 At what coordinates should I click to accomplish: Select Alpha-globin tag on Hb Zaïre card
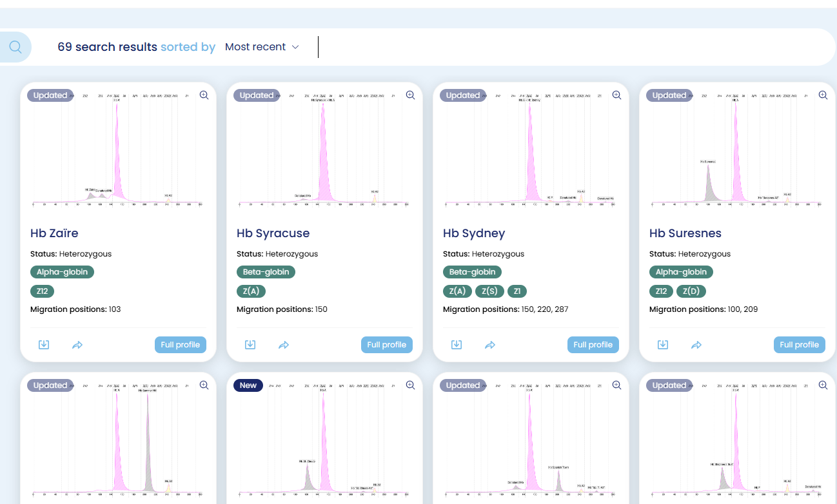(x=62, y=272)
